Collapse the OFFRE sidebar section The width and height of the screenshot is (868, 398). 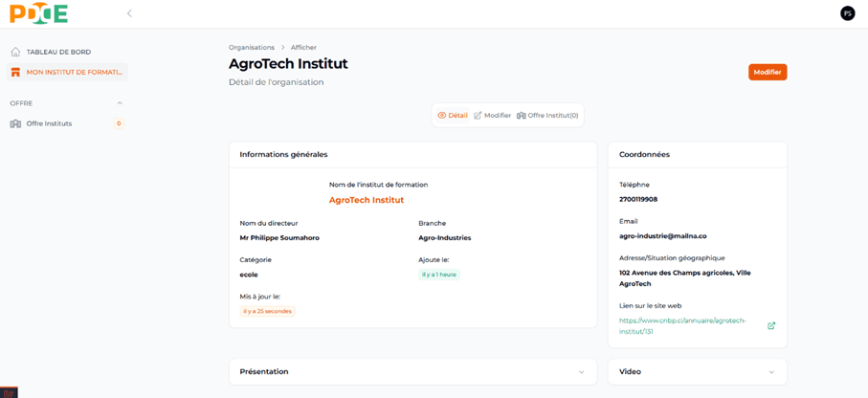(x=120, y=103)
